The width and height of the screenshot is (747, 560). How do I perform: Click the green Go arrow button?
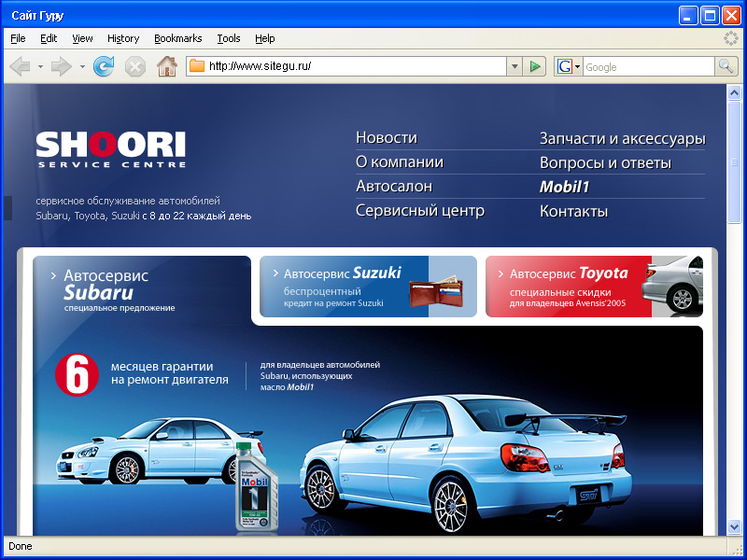[x=534, y=66]
